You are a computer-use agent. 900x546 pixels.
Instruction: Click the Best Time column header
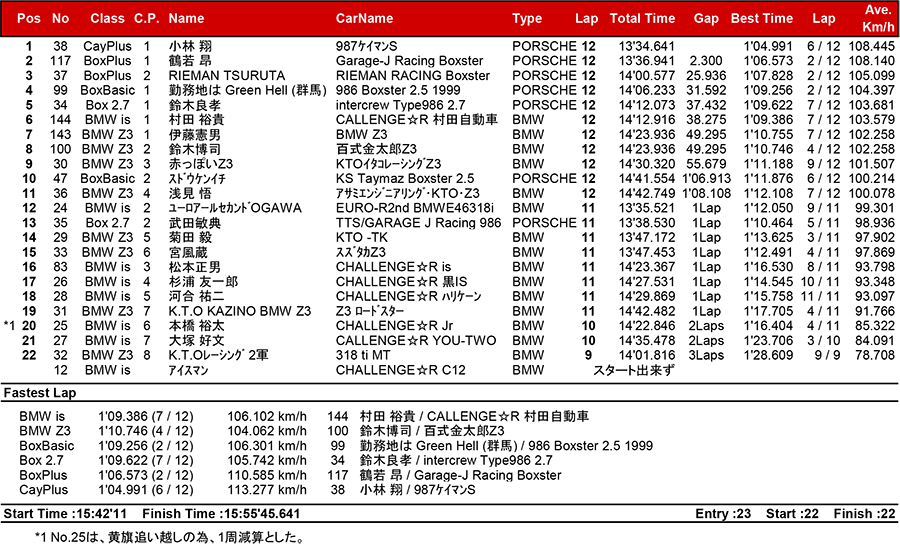click(x=762, y=18)
